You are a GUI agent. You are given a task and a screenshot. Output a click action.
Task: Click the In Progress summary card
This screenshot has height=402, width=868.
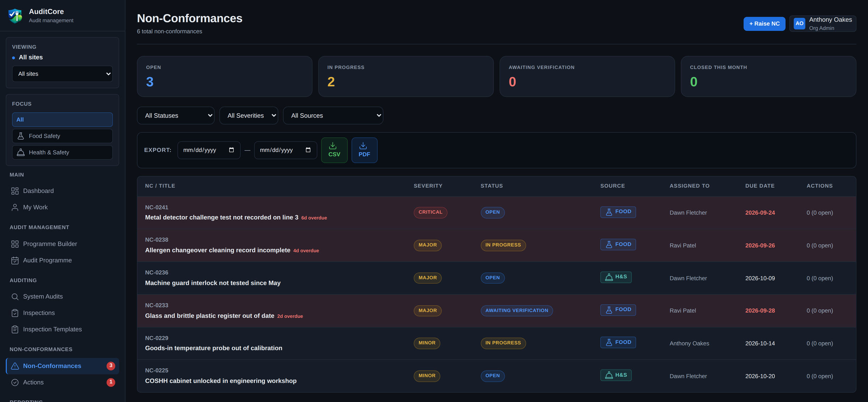(406, 76)
